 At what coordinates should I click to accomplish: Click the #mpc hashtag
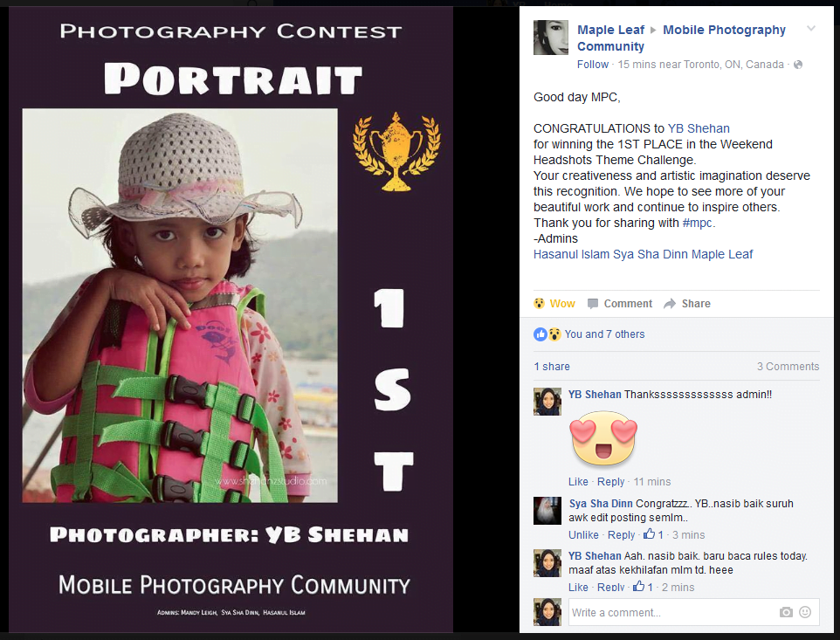click(x=698, y=223)
